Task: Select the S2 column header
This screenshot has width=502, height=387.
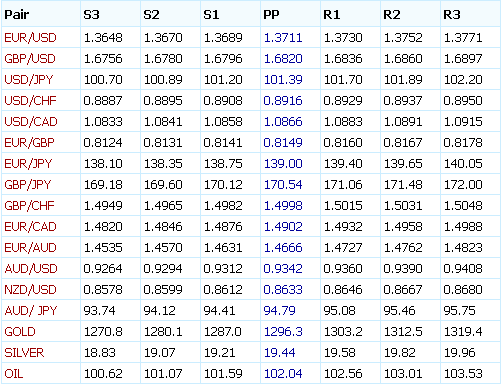Action: point(151,15)
